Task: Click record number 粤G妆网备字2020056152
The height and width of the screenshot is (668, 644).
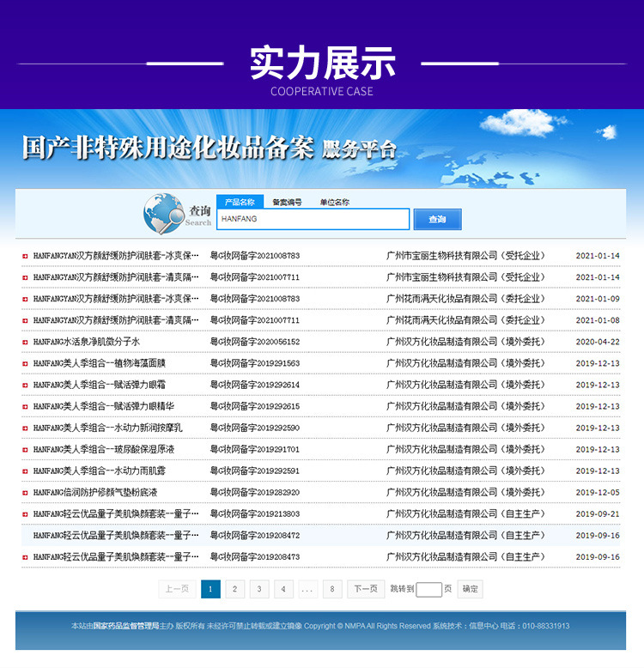Action: click(255, 342)
